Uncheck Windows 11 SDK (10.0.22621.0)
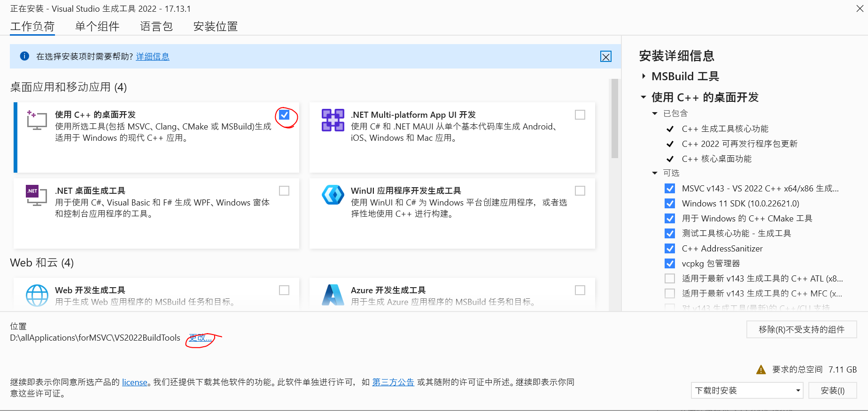Image resolution: width=868 pixels, height=411 pixels. coord(670,204)
